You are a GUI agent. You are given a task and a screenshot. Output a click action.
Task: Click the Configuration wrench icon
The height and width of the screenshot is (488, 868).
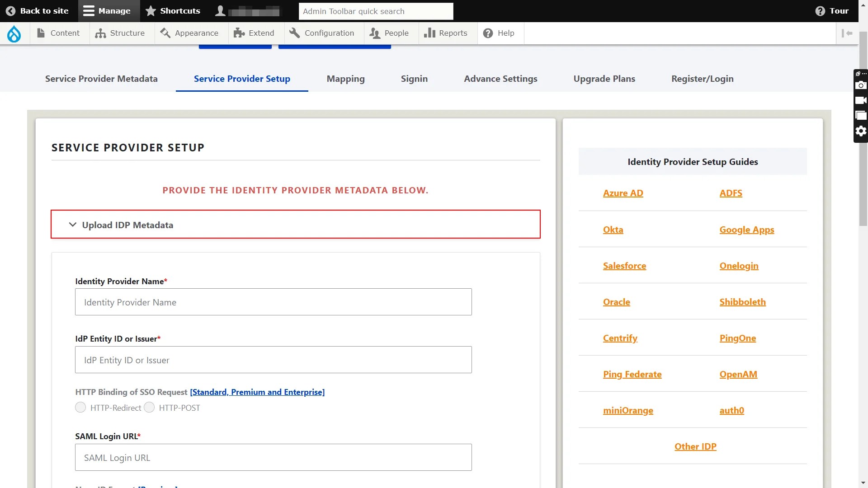pyautogui.click(x=295, y=33)
